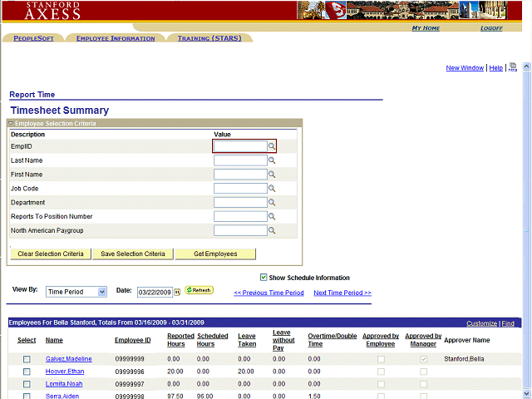Image resolution: width=532 pixels, height=399 pixels.
Task: Click into the EmplID input field
Action: point(239,146)
